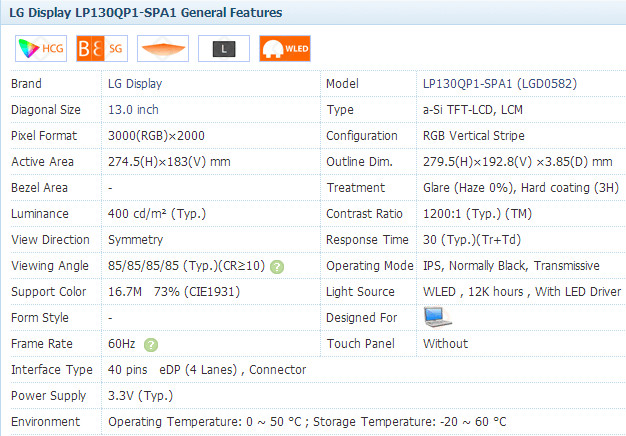Screen dimensions: 626x436
Task: Click the RGB Vertical Stripe configuration value
Action: [x=473, y=135]
